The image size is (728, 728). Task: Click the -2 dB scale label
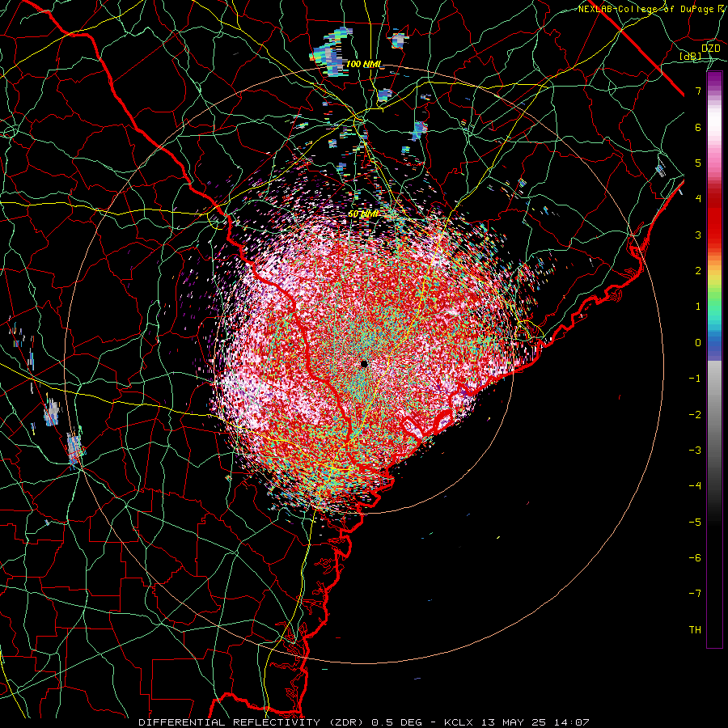[695, 415]
